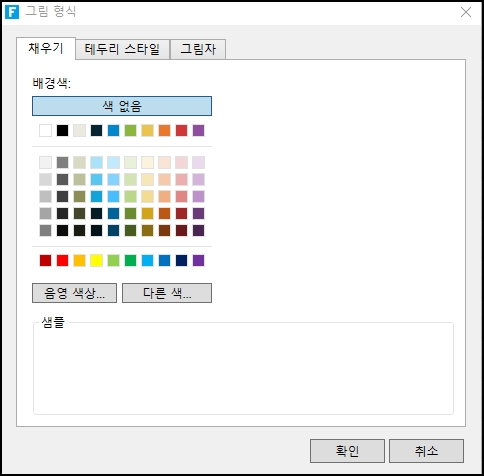Viewport: 484px width, 476px height.
Task: Click the Foxit app icon in title bar
Action: pyautogui.click(x=12, y=12)
